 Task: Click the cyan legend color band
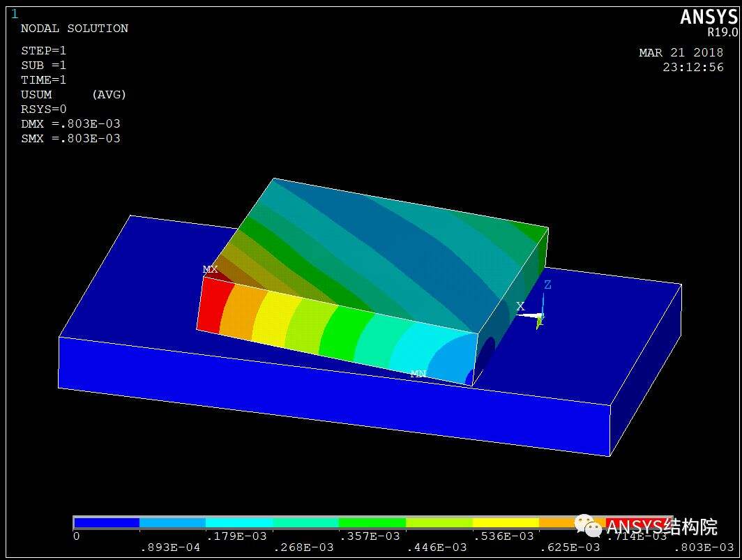(x=239, y=522)
